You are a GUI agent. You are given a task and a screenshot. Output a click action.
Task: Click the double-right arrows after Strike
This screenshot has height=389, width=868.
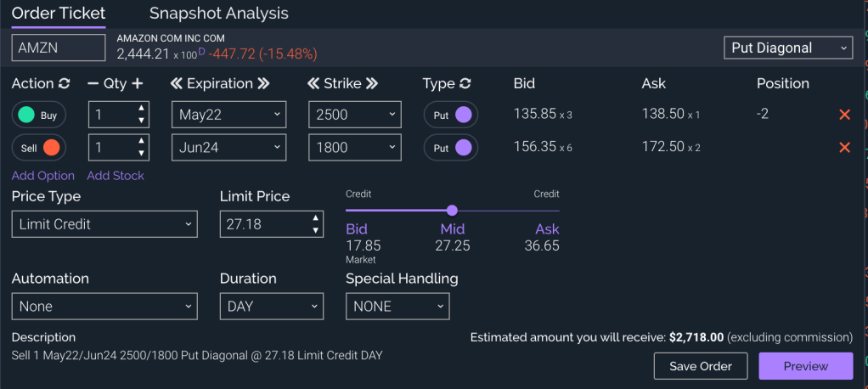372,84
